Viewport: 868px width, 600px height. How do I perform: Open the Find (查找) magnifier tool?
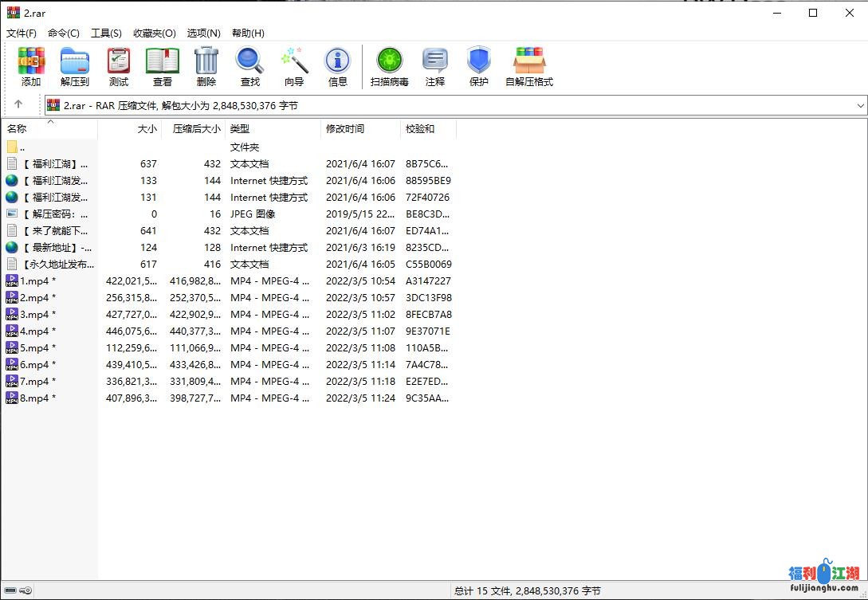click(x=250, y=66)
